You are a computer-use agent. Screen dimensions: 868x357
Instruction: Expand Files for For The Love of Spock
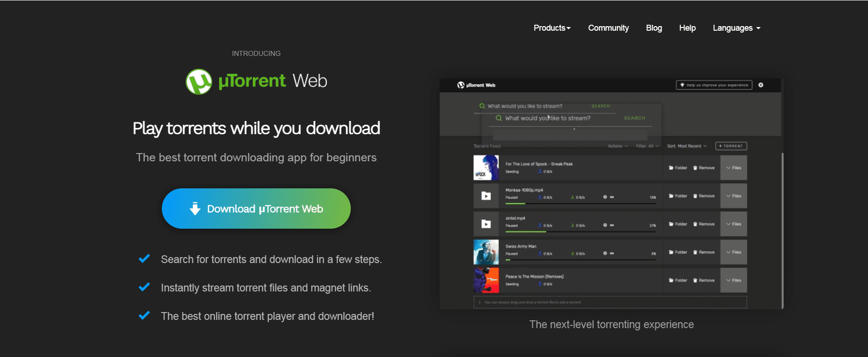[734, 168]
